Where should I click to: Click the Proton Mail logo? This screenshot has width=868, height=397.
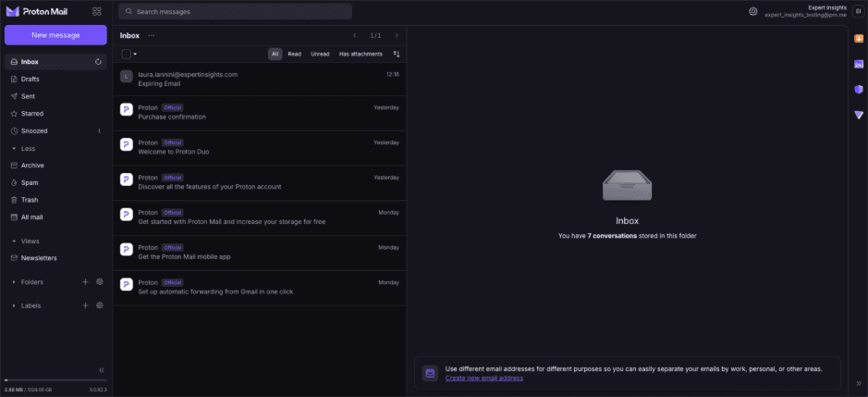coord(37,11)
